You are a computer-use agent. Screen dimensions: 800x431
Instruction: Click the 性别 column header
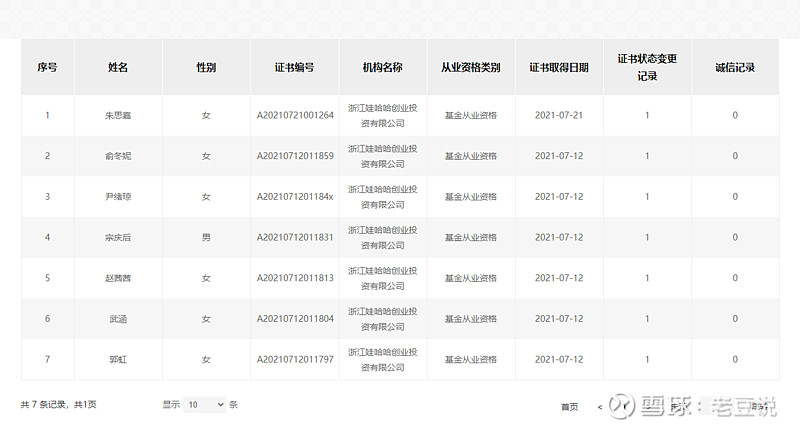click(206, 67)
